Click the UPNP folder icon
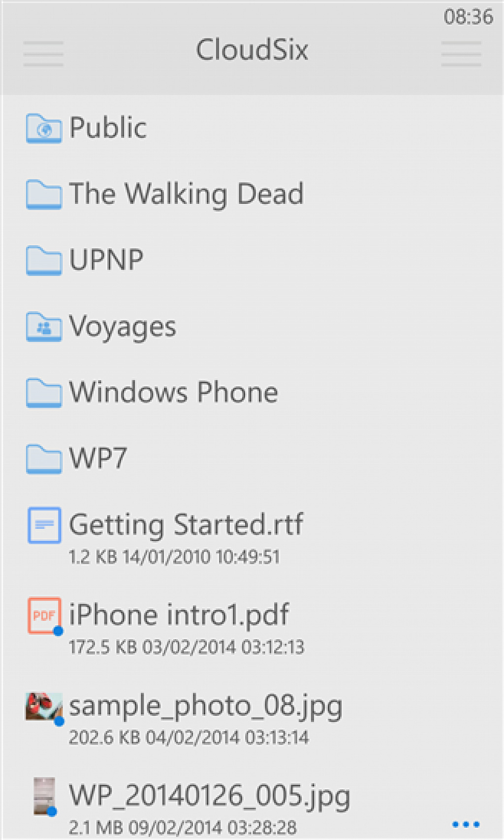Image resolution: width=504 pixels, height=840 pixels. [44, 260]
